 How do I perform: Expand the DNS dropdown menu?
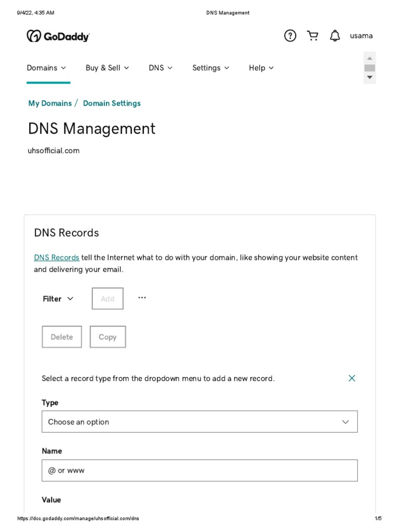pos(161,68)
